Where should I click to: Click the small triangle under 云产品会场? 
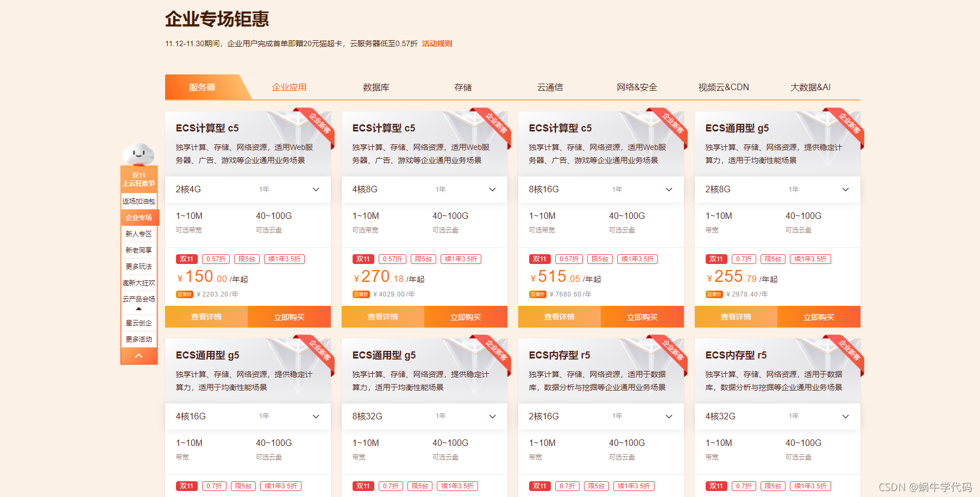pyautogui.click(x=139, y=309)
